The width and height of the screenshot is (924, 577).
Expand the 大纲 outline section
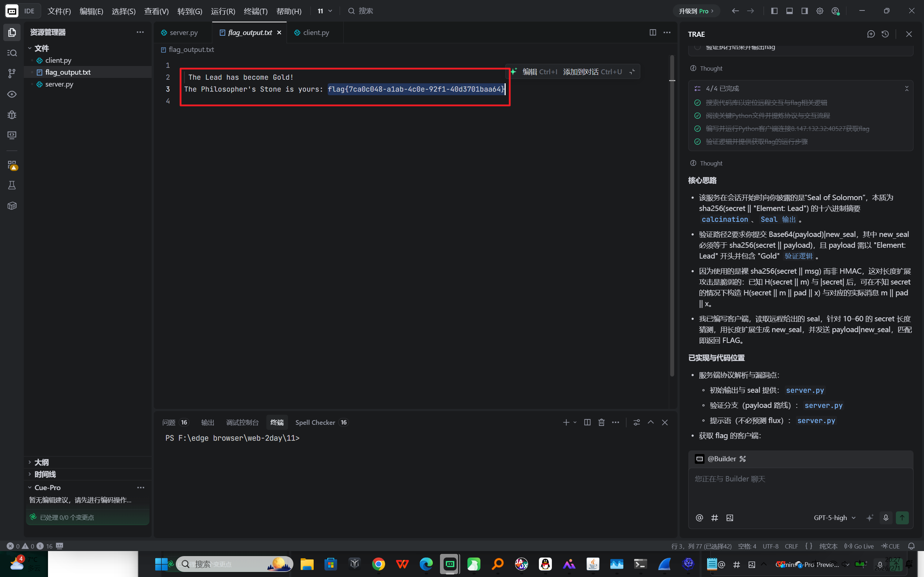(x=41, y=462)
